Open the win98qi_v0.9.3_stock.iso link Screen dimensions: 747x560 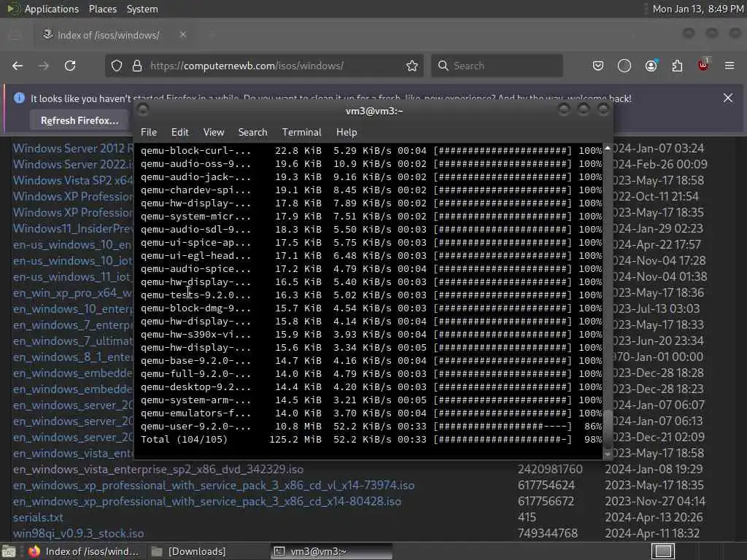(78, 533)
